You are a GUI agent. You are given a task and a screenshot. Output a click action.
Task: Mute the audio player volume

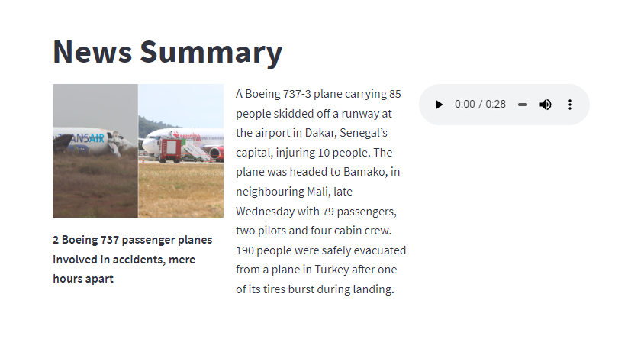pyautogui.click(x=546, y=105)
